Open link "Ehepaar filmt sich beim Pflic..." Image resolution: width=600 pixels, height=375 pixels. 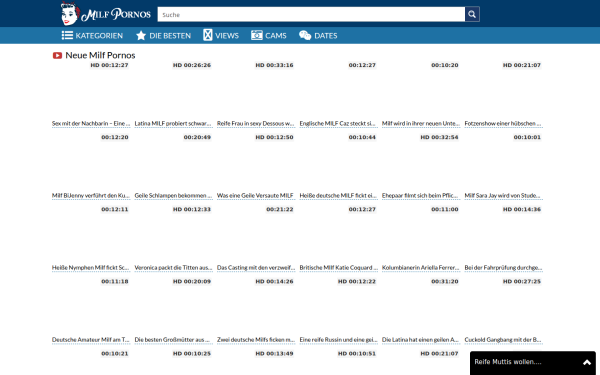421,196
